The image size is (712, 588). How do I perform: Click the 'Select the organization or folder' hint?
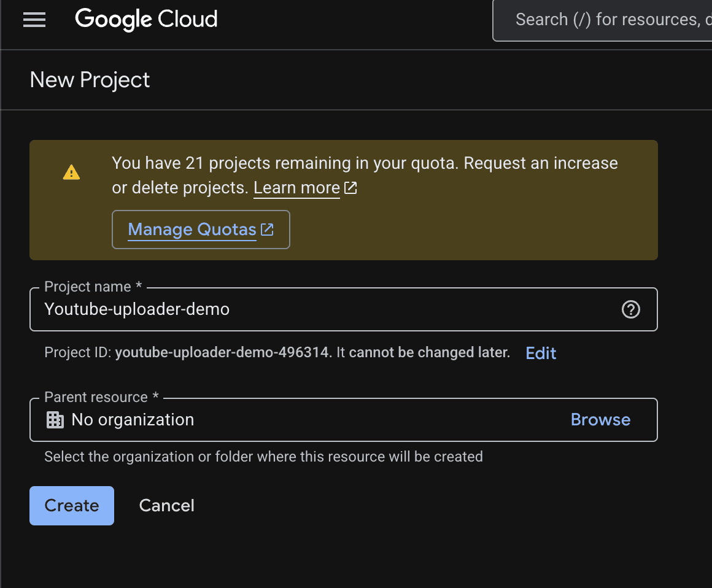point(263,456)
